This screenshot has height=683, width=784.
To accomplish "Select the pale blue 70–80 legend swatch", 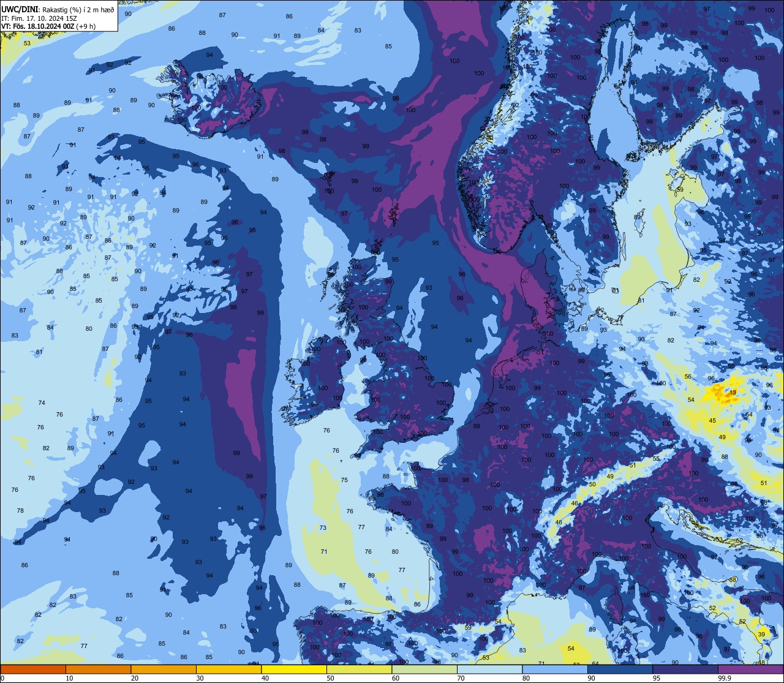I will [489, 669].
